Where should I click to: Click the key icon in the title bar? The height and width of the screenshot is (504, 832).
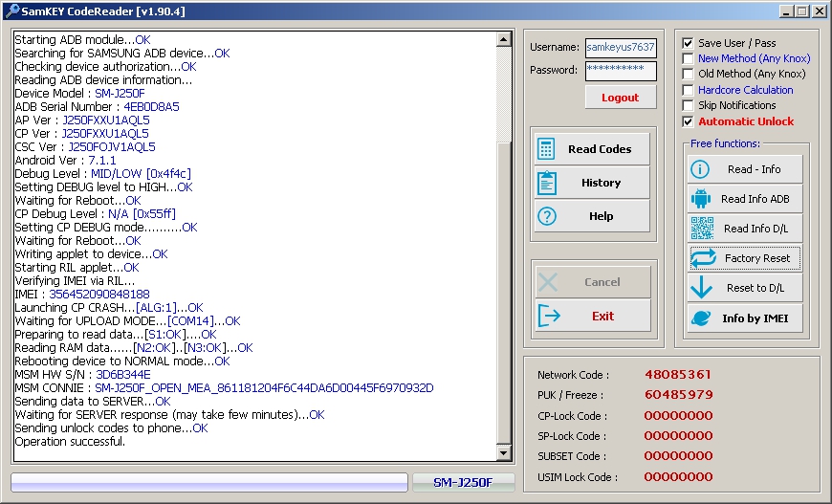tap(12, 11)
